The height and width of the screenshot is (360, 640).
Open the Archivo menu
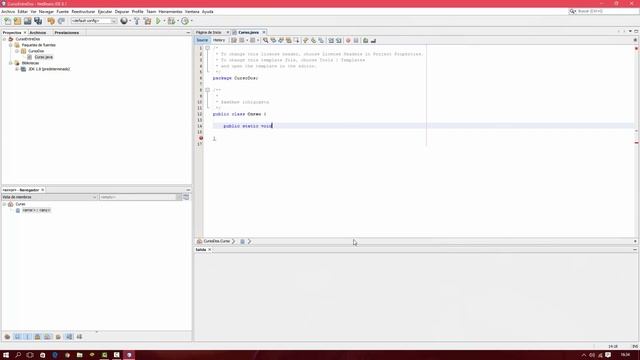coord(8,12)
